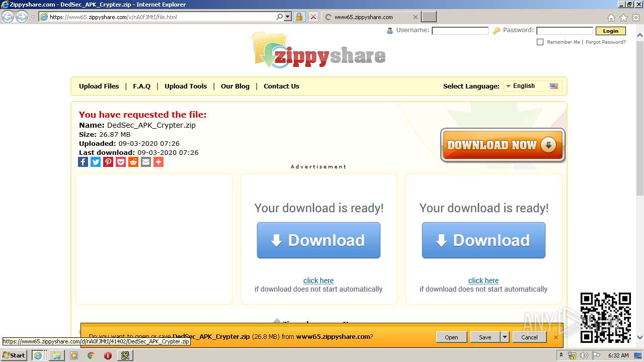
Task: Stop page loading with the red X
Action: coord(313,17)
